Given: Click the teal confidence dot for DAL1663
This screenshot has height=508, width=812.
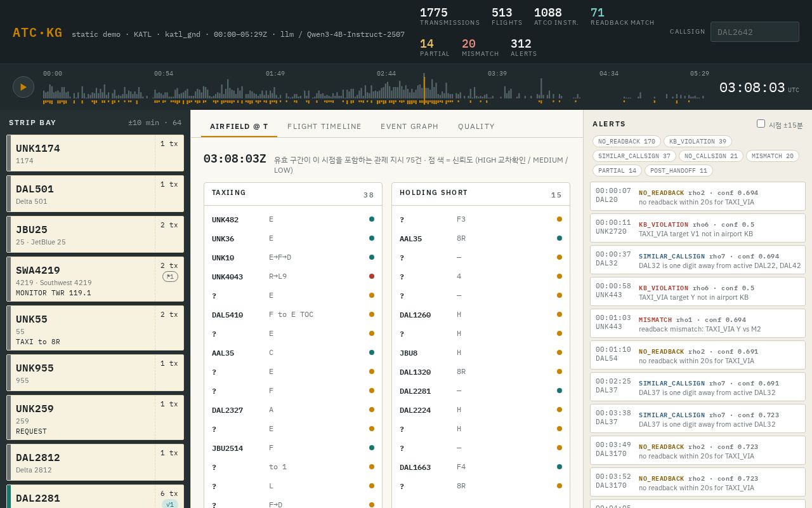Looking at the screenshot, I should [560, 467].
